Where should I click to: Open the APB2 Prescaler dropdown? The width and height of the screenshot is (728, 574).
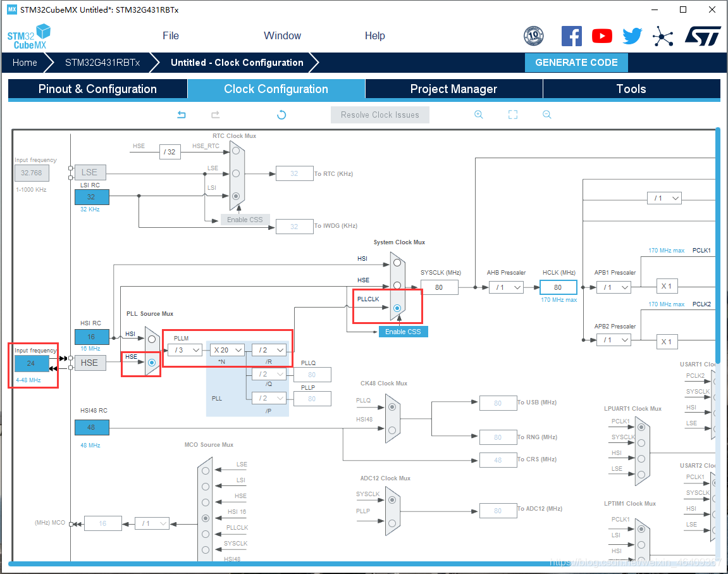[x=614, y=340]
